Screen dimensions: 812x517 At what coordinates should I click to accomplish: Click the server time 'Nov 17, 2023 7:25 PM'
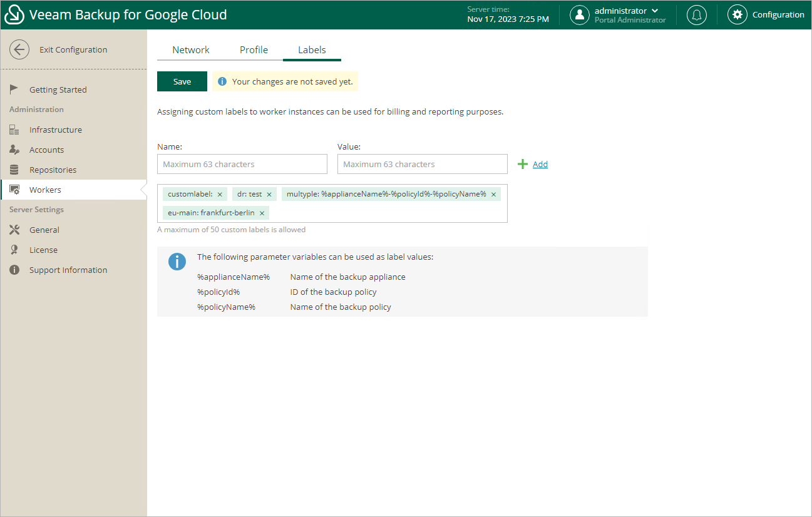point(508,19)
